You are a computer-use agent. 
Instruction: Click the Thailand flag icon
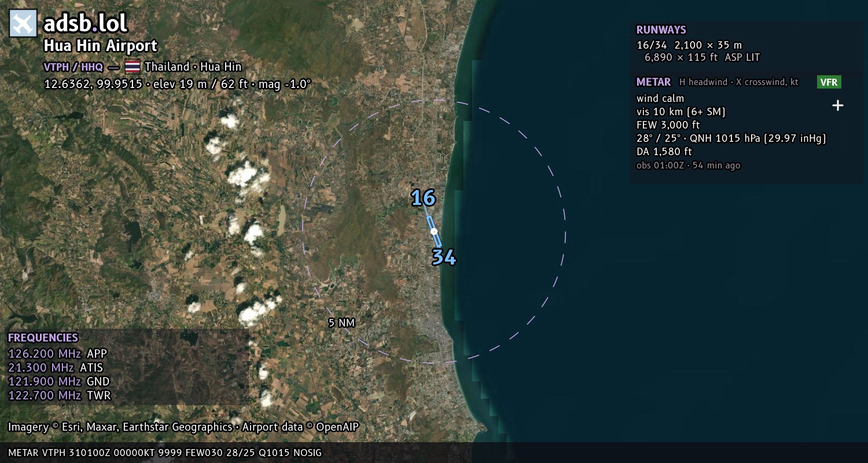tap(133, 67)
